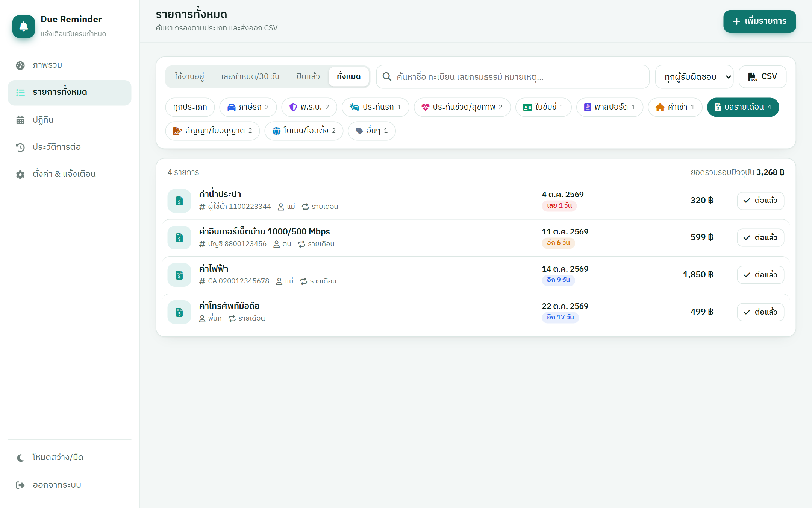Filter by พาสปอร์ต chip
Screen dimensions: 812x508
coord(610,107)
